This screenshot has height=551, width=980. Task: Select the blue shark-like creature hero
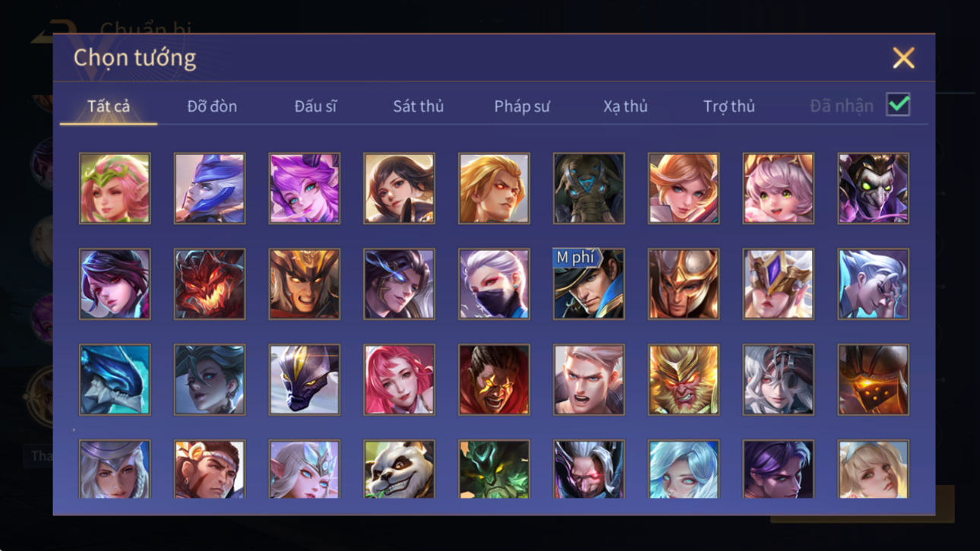pos(115,380)
